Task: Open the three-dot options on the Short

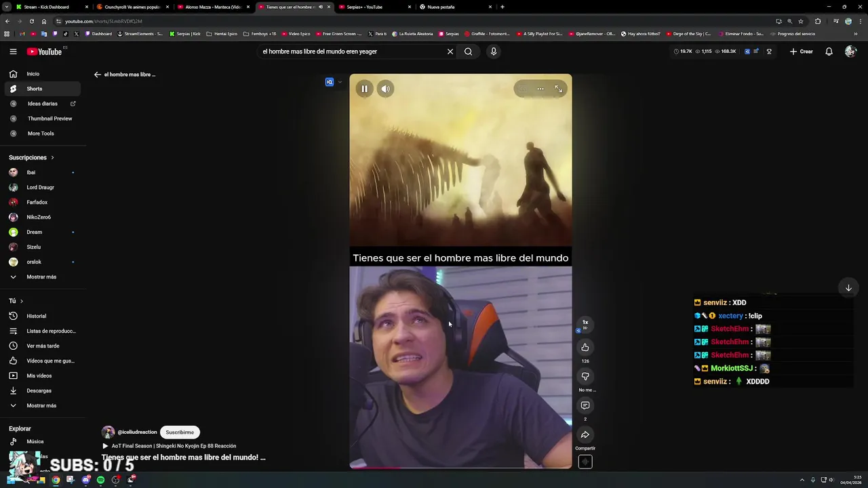Action: point(540,89)
